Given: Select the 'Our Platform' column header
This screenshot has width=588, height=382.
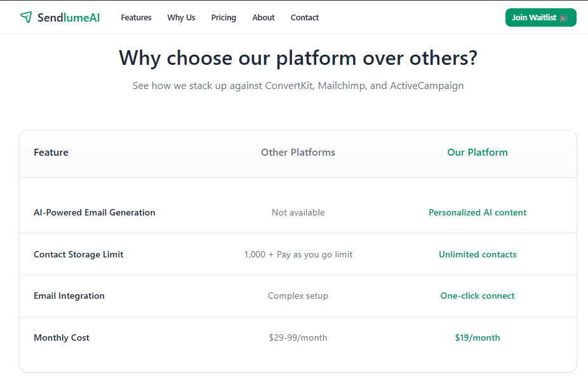Looking at the screenshot, I should 478,153.
